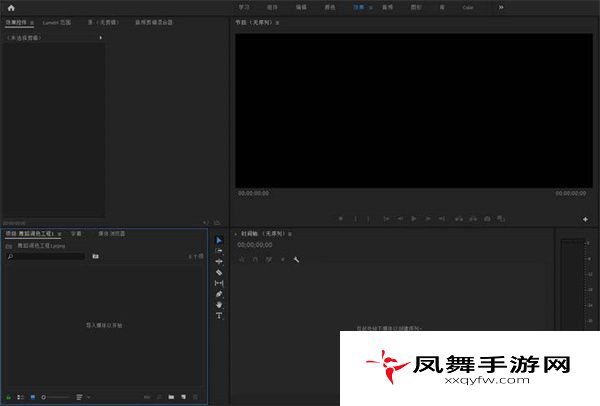Open the 音频剪辑混合器 panel tab
The width and height of the screenshot is (600, 406).
(154, 23)
